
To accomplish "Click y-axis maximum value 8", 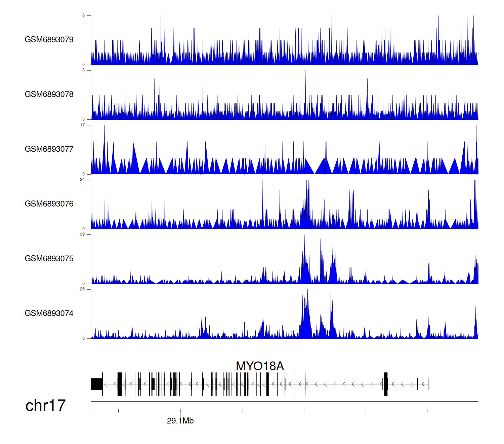I will (x=84, y=70).
